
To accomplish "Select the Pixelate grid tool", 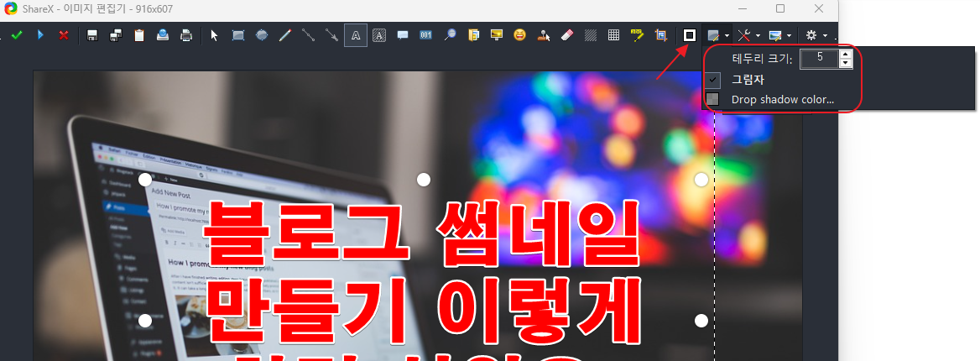I will click(613, 35).
